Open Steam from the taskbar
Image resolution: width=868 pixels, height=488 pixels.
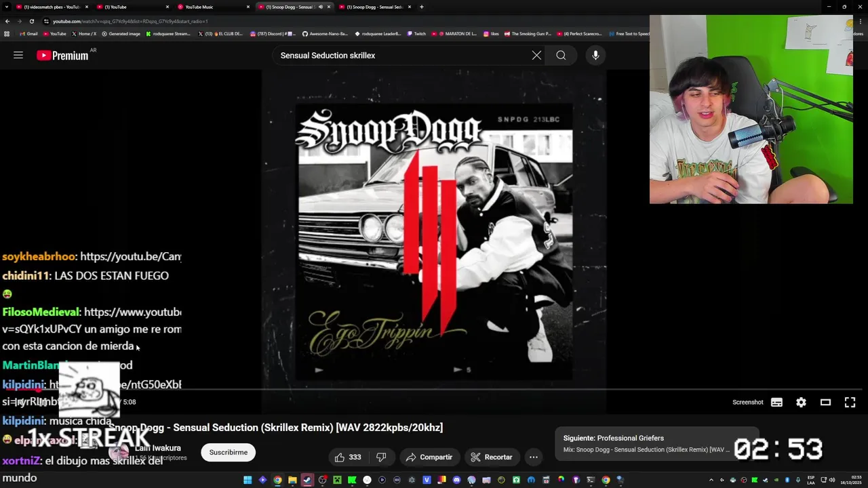pyautogui.click(x=307, y=480)
